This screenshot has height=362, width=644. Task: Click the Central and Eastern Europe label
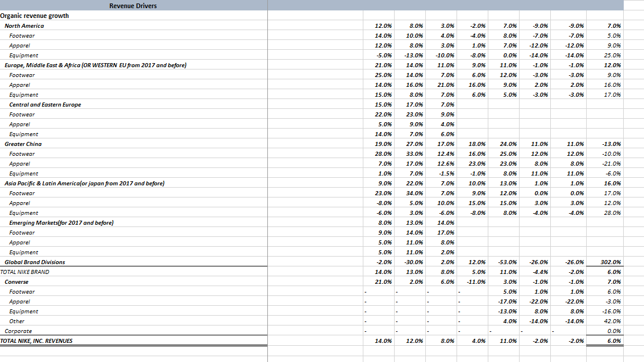(45, 104)
